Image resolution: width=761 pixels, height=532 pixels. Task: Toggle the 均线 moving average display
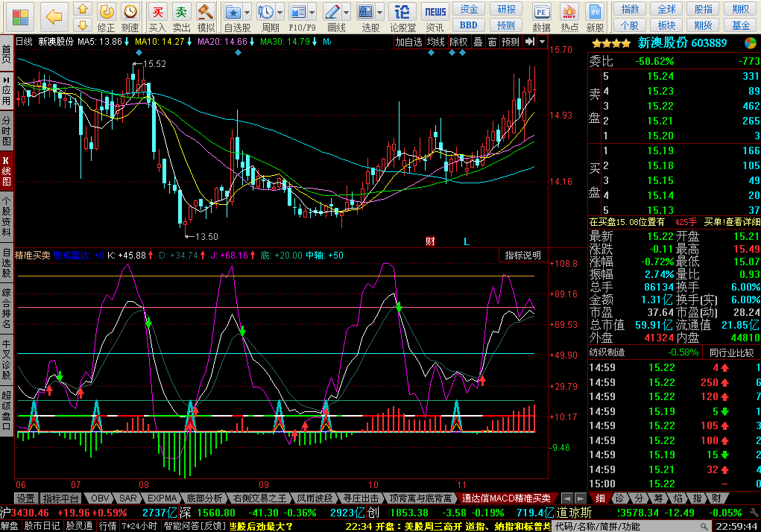tap(436, 42)
